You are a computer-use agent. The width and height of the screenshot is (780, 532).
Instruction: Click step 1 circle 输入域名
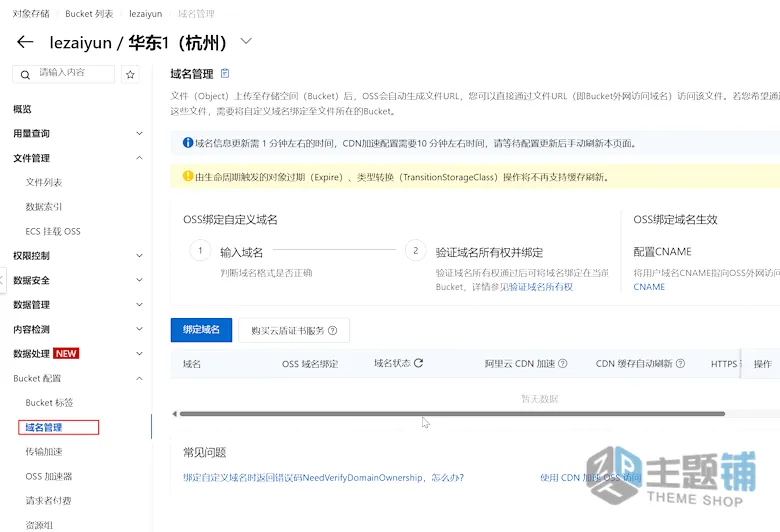[x=200, y=250]
